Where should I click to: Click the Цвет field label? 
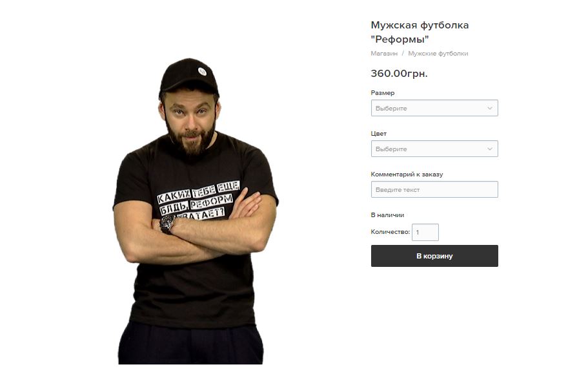click(378, 134)
